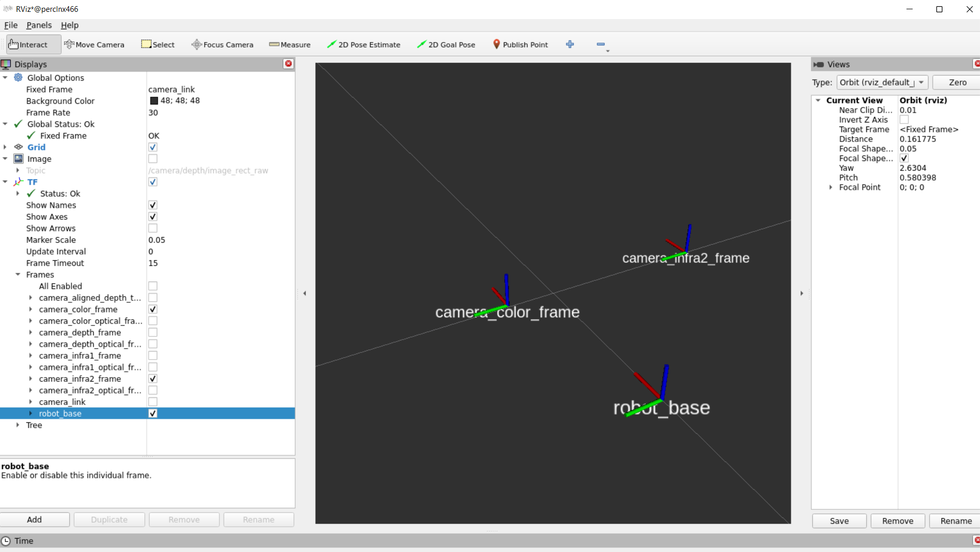Save the current view
The height and width of the screenshot is (552, 980).
pyautogui.click(x=839, y=521)
